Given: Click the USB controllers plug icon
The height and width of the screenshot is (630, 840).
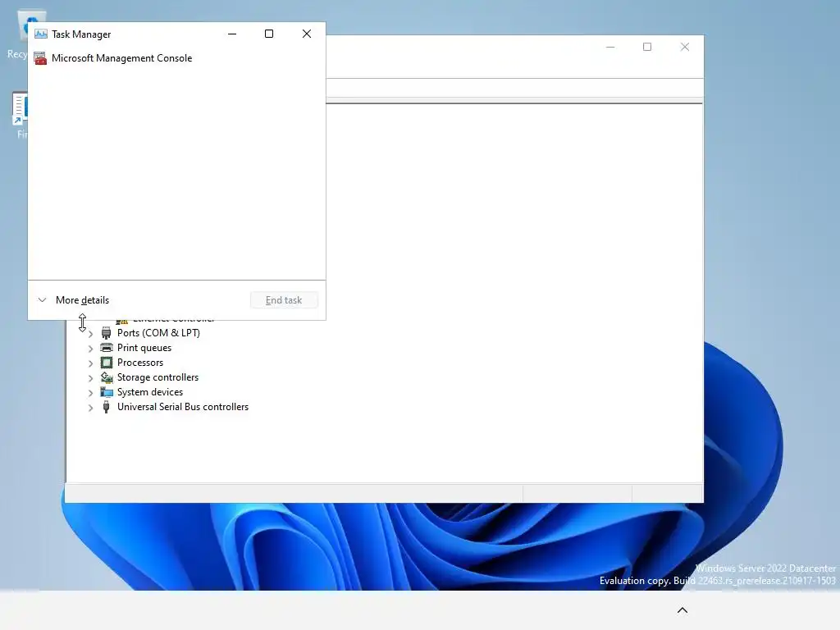Looking at the screenshot, I should [106, 407].
